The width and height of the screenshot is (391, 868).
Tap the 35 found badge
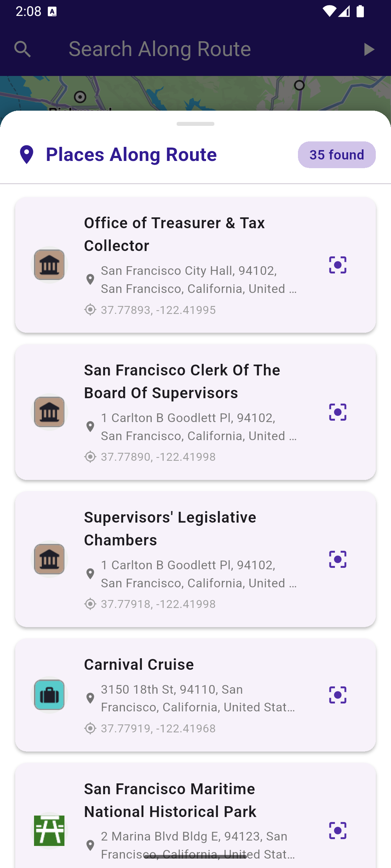(x=336, y=155)
